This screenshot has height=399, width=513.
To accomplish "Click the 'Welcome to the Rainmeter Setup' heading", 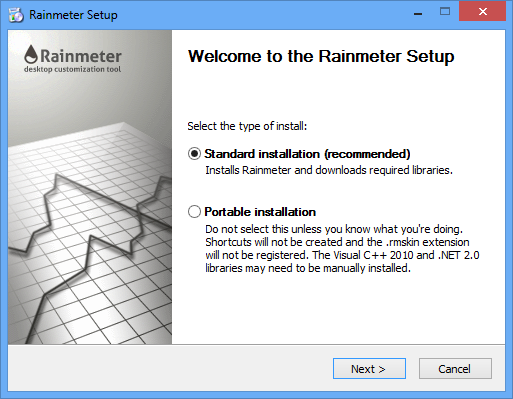I will pos(321,56).
